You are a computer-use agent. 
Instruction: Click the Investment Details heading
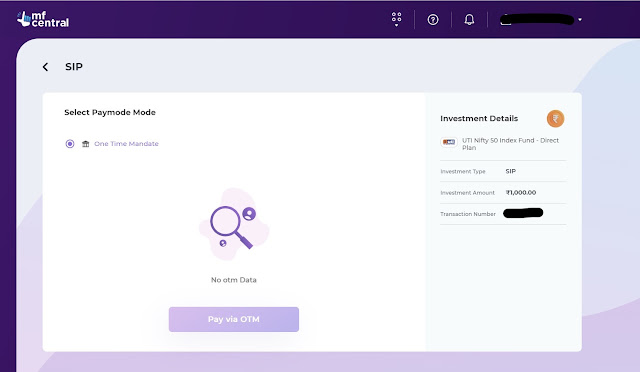479,118
